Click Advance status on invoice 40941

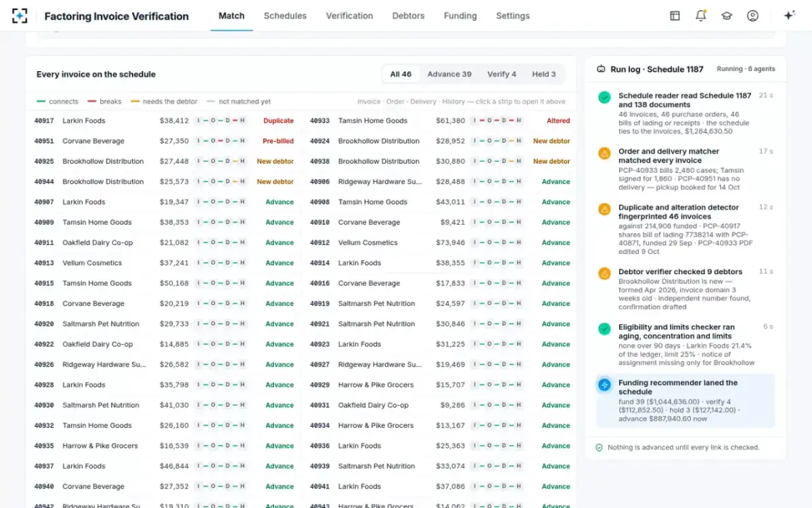pos(556,486)
